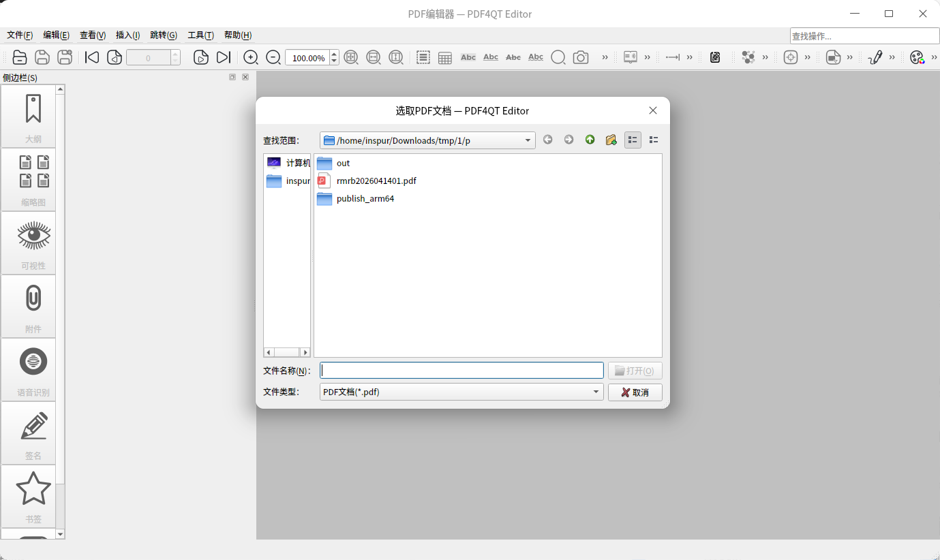Switch file dialog to list view
Image resolution: width=940 pixels, height=560 pixels.
tap(633, 140)
